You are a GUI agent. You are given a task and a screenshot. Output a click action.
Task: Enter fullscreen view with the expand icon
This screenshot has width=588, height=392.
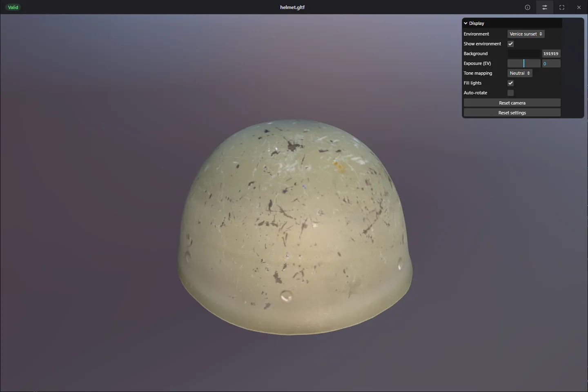[562, 7]
